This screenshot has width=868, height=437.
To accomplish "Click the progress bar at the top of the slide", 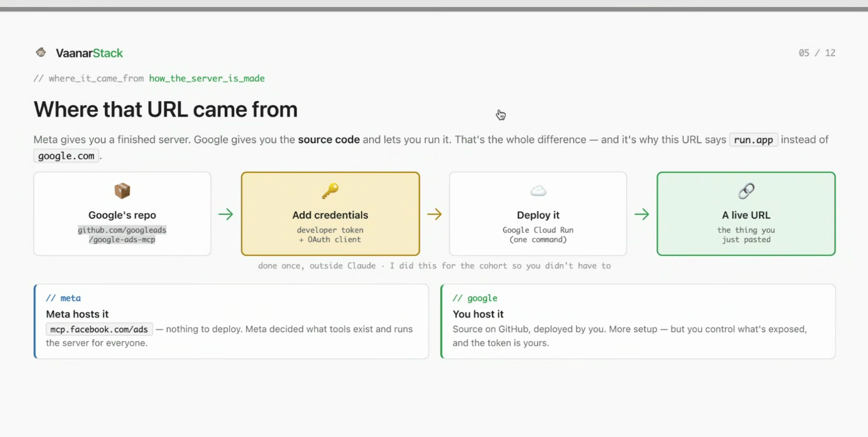I will 434,9.
